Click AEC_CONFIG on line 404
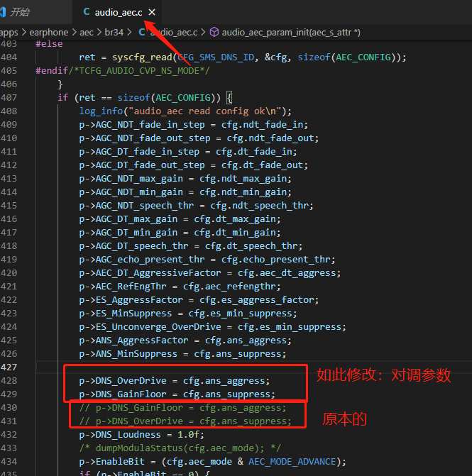The height and width of the screenshot is (476, 472). [363, 57]
